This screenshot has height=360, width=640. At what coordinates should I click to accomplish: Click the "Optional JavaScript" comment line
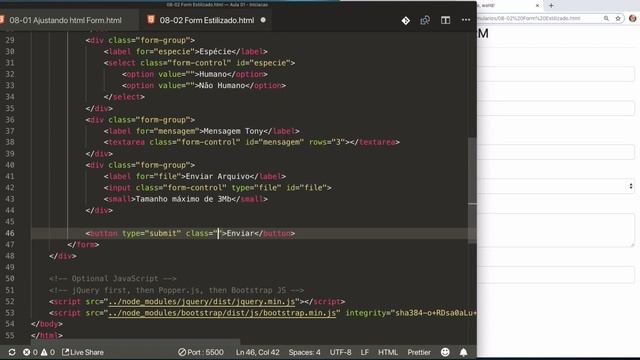pyautogui.click(x=113, y=279)
